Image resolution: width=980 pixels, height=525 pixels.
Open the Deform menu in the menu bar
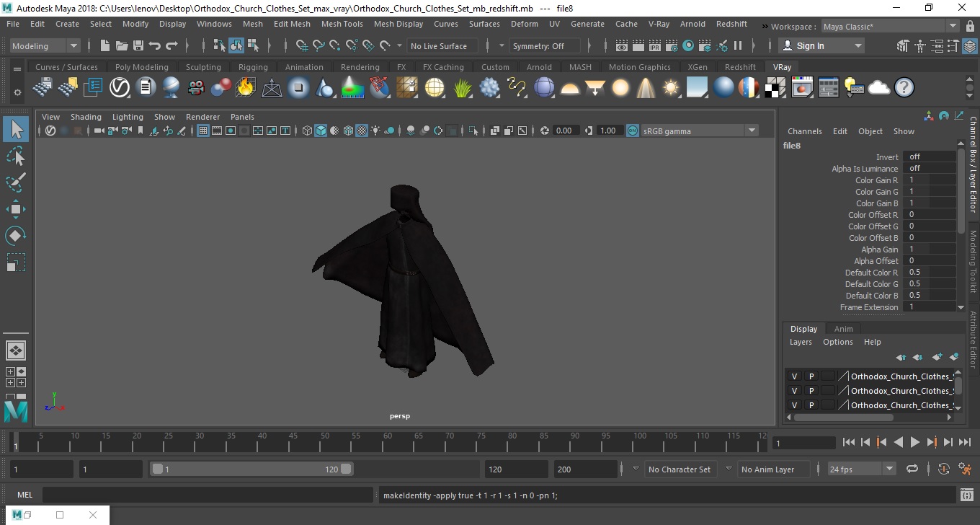524,24
